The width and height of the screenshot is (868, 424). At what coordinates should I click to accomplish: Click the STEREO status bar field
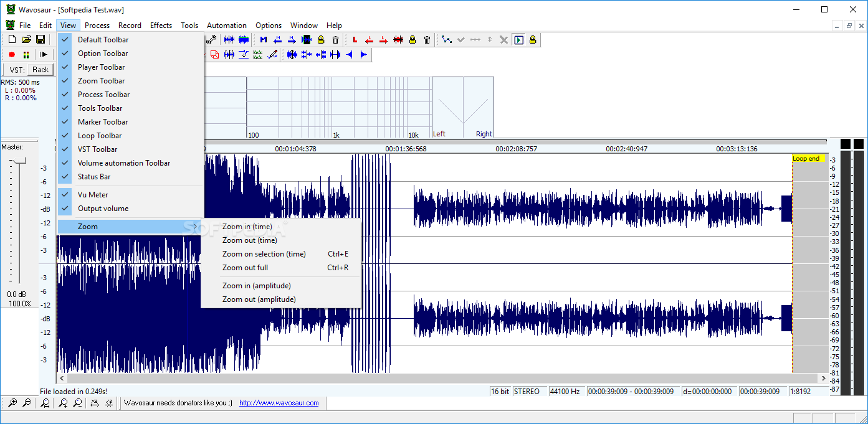(529, 392)
